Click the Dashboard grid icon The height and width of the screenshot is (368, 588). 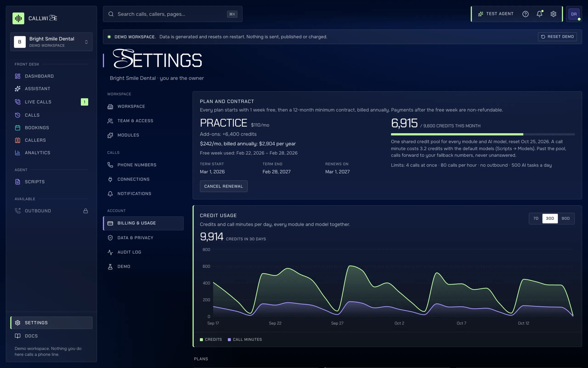[17, 76]
